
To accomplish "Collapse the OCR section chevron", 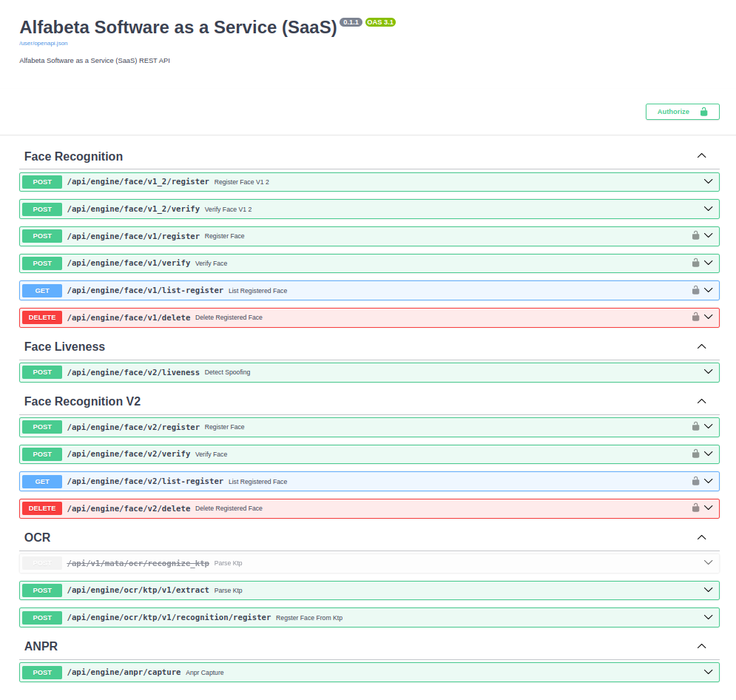I will click(701, 537).
